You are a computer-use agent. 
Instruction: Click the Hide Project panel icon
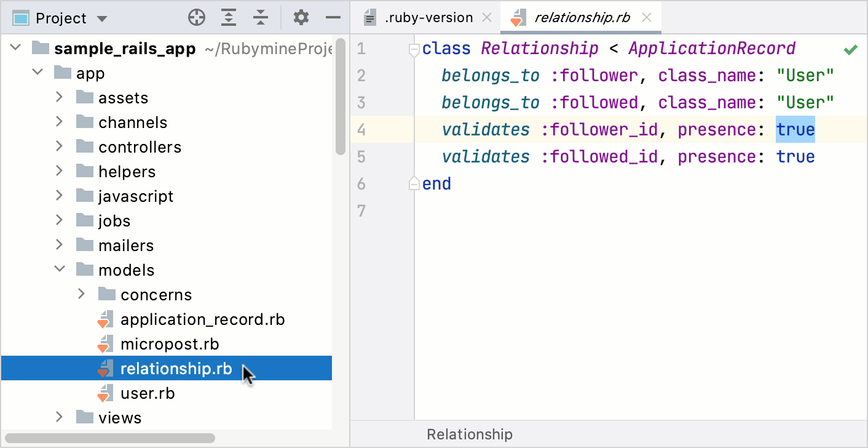(x=333, y=17)
